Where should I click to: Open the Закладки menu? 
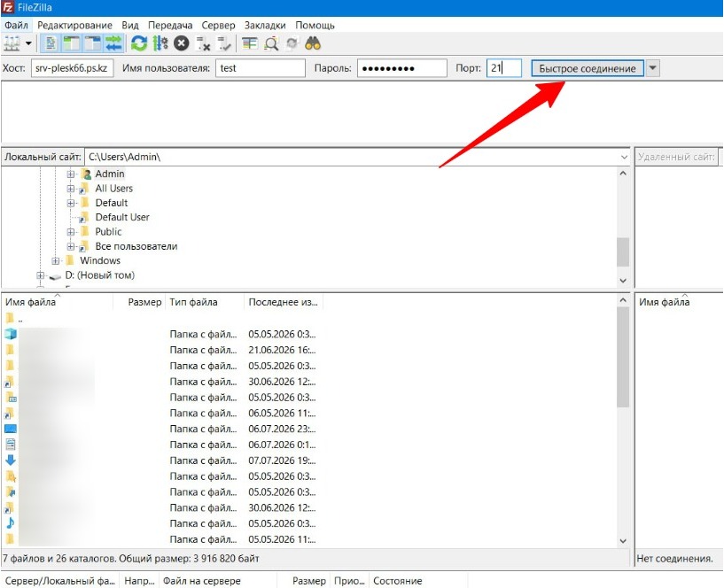[x=265, y=26]
